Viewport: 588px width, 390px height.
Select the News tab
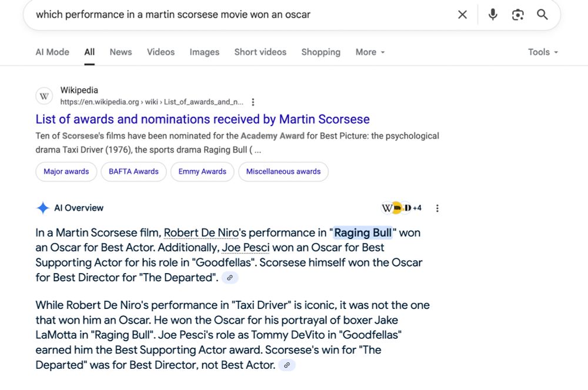coord(121,52)
